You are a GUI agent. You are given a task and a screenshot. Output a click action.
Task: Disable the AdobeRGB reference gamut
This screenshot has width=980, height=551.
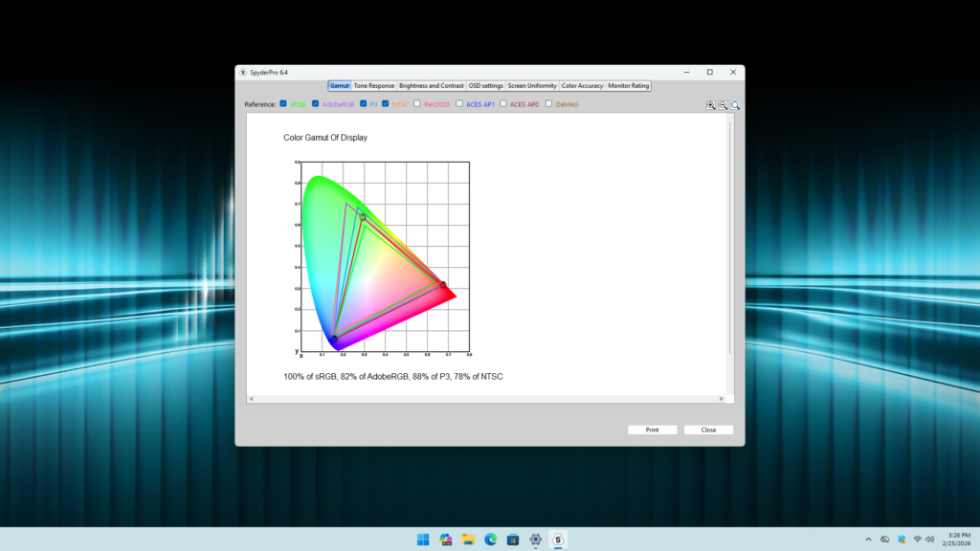[316, 103]
